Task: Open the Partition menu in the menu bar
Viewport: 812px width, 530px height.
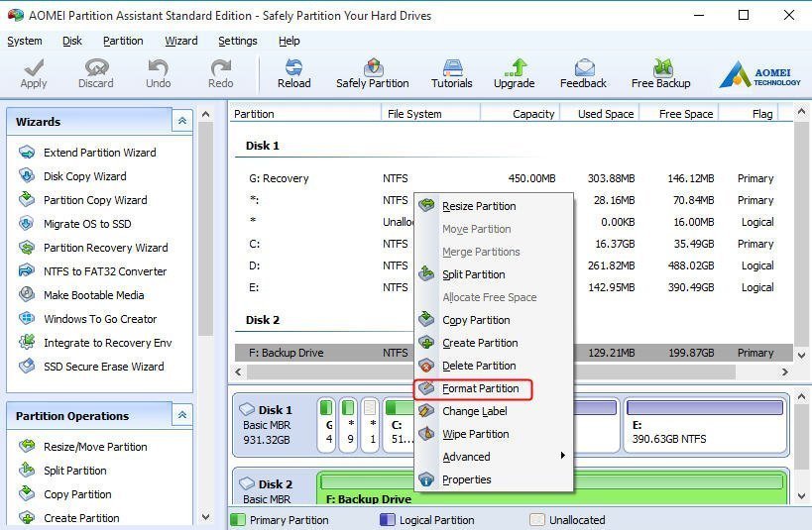Action: [x=123, y=41]
